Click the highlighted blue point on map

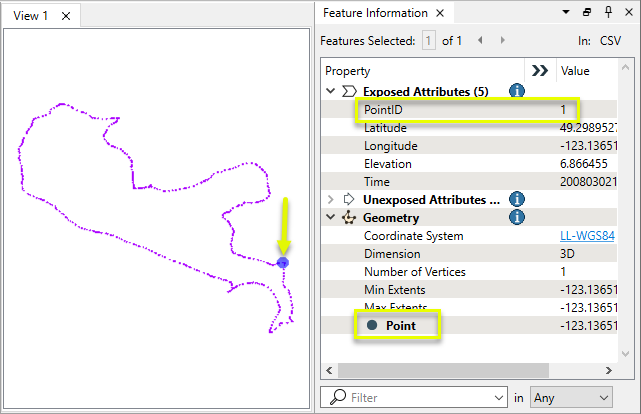(283, 262)
